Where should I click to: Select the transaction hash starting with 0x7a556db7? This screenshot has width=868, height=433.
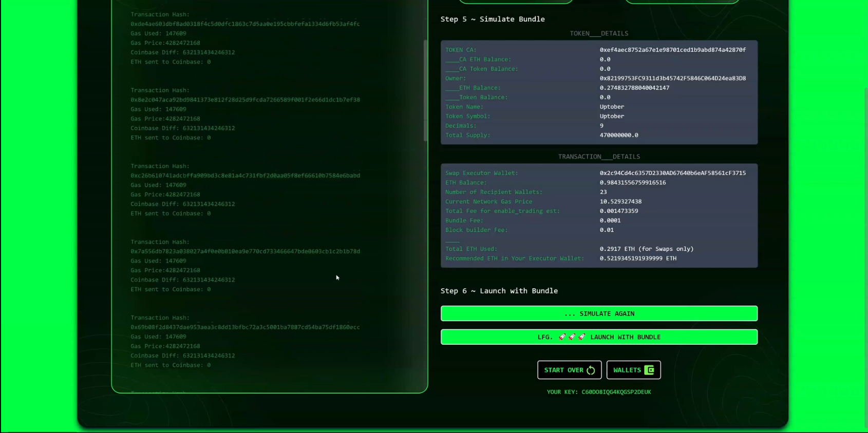(245, 251)
